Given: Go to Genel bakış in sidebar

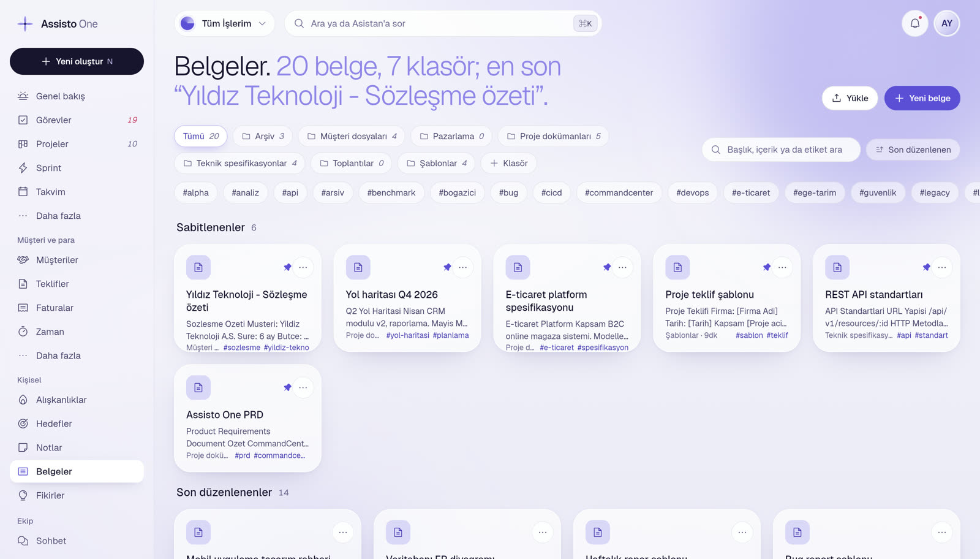Looking at the screenshot, I should click(77, 96).
